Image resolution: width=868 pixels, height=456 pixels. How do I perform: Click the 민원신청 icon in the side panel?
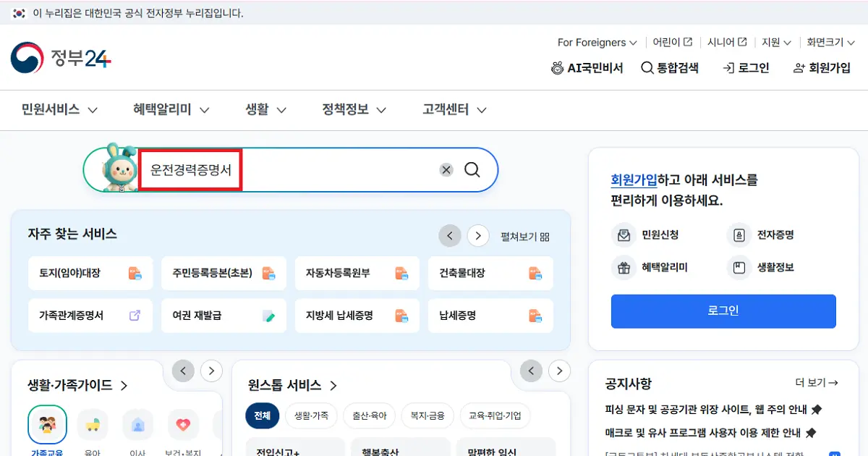tap(623, 235)
